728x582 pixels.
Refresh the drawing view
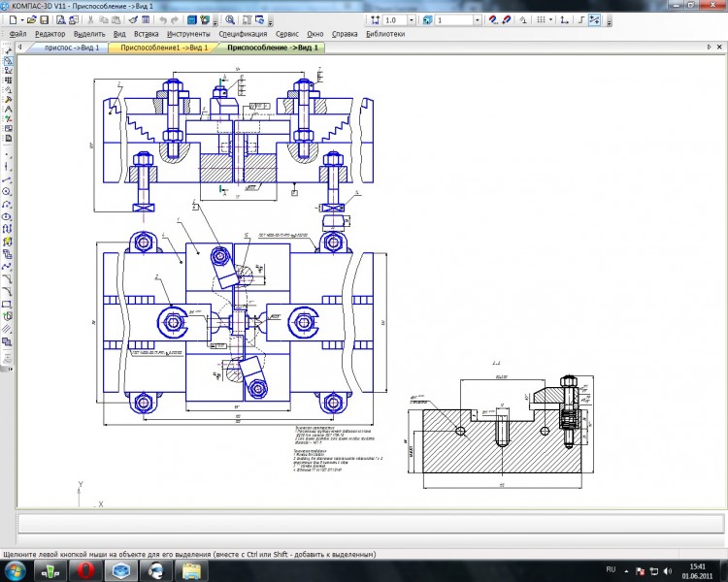point(259,20)
